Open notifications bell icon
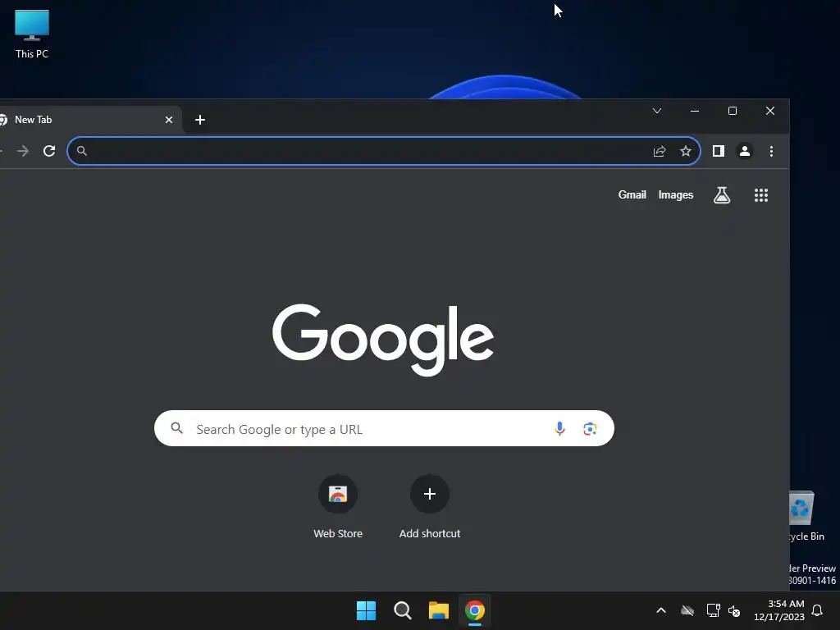Screen dimensions: 840x630 coord(818,610)
